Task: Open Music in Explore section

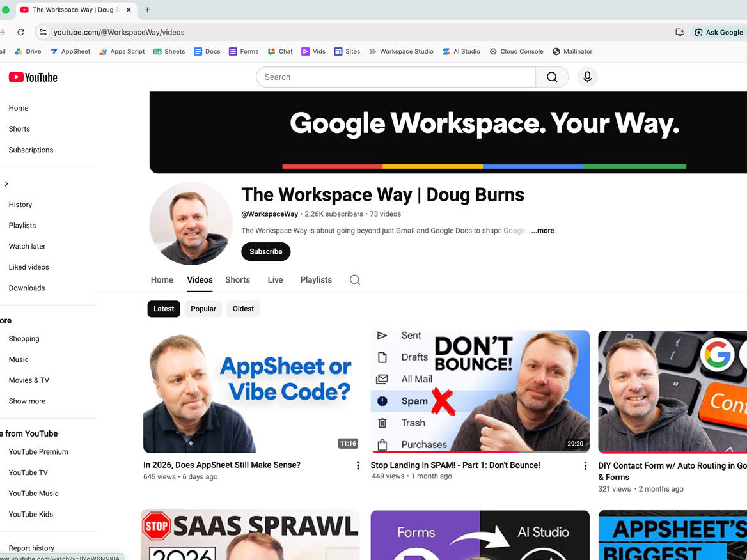Action: click(19, 359)
